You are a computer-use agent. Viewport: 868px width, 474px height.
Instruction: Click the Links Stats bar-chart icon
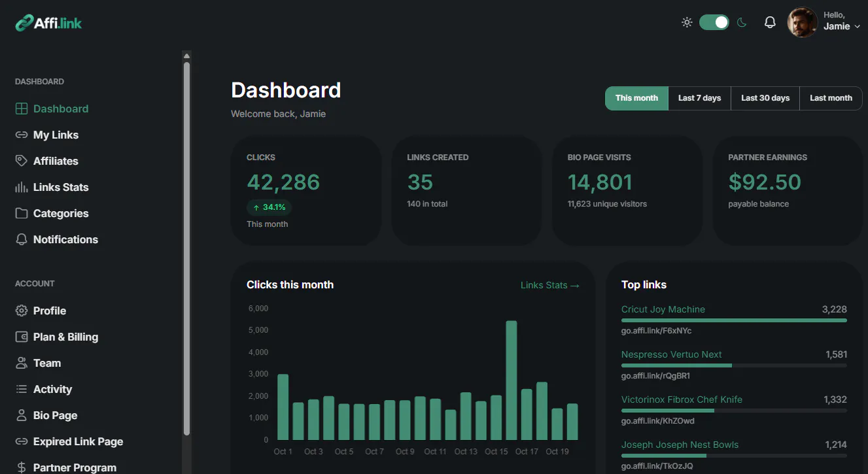(x=22, y=187)
